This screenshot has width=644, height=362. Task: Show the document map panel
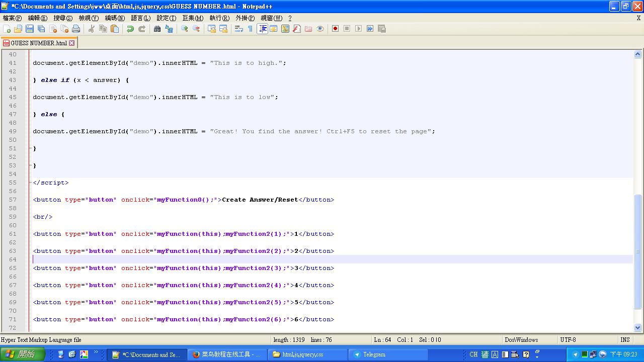click(285, 29)
